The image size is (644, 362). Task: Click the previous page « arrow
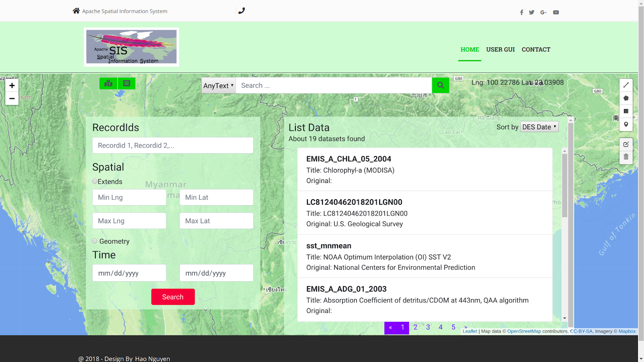click(390, 327)
